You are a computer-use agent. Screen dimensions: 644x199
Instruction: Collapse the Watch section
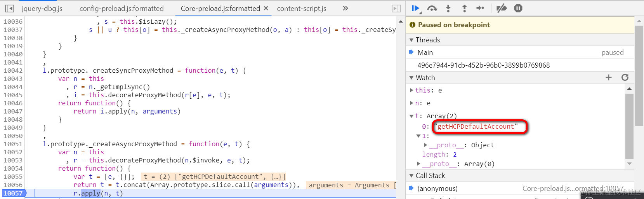click(411, 78)
